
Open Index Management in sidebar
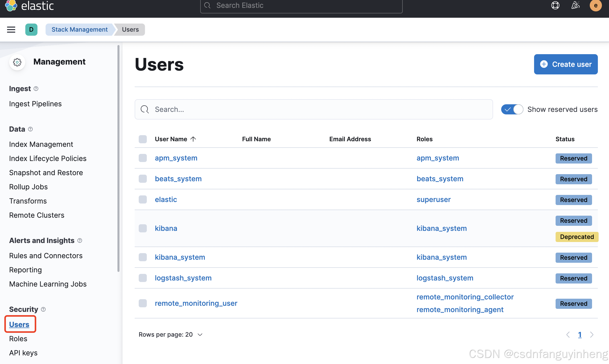(x=41, y=144)
